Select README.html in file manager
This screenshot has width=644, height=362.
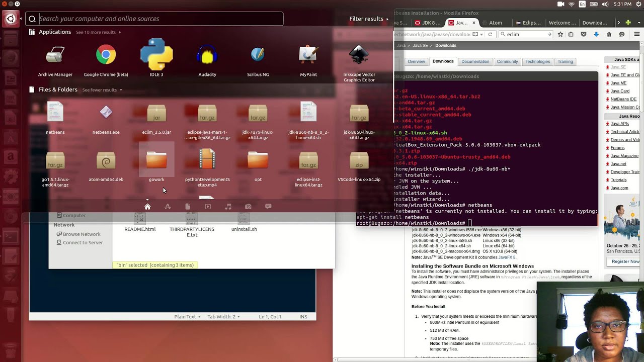coord(140,223)
